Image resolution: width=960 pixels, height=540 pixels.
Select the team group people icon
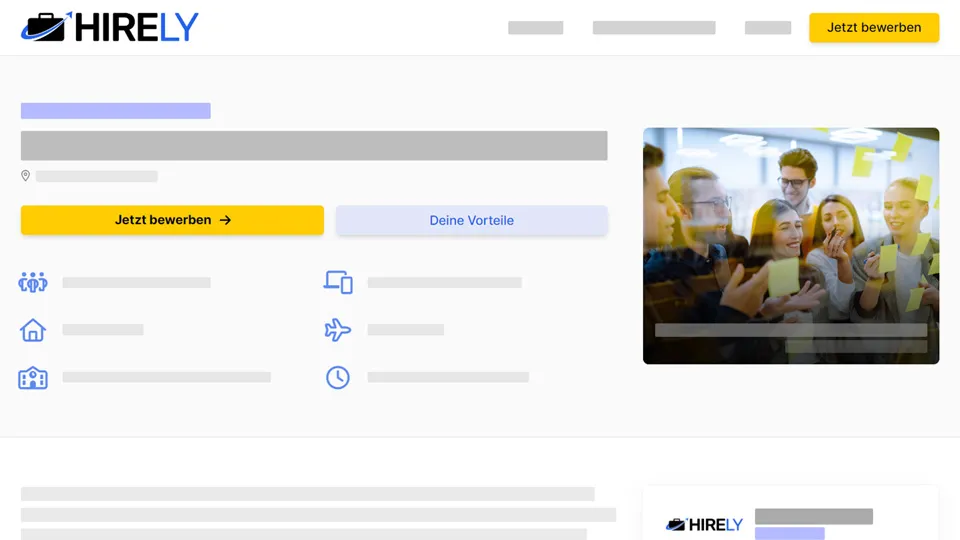(33, 283)
